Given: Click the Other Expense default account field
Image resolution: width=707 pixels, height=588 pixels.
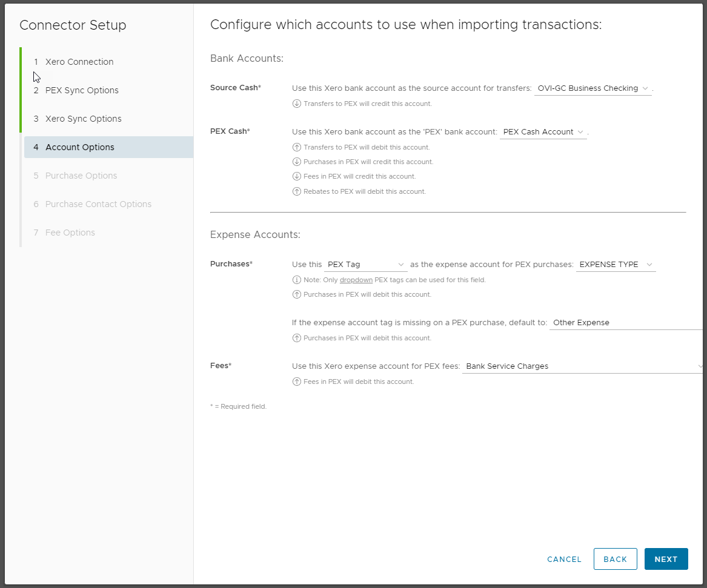Looking at the screenshot, I should tap(625, 323).
